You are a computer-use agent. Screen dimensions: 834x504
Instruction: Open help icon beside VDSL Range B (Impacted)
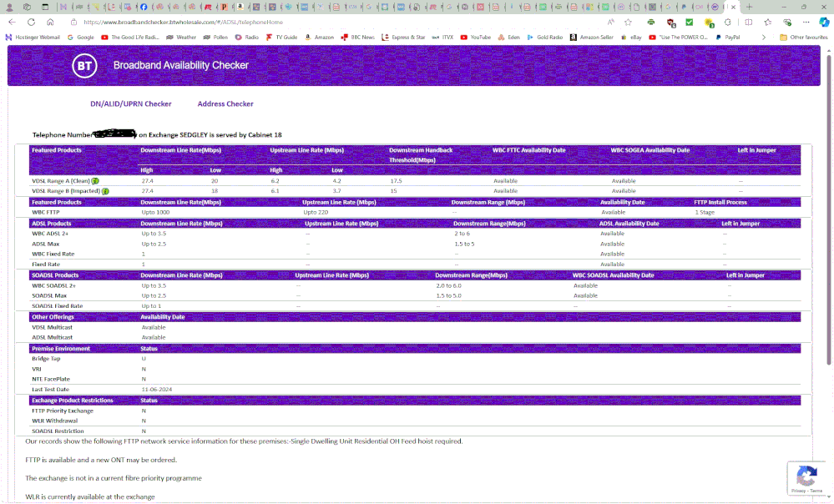(105, 191)
